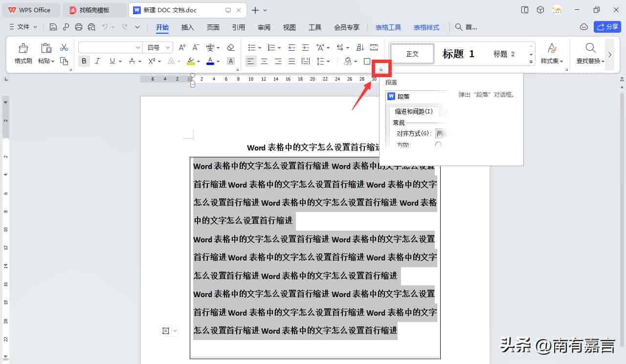Click the 分享 Share button
The image size is (626, 364).
607,27
